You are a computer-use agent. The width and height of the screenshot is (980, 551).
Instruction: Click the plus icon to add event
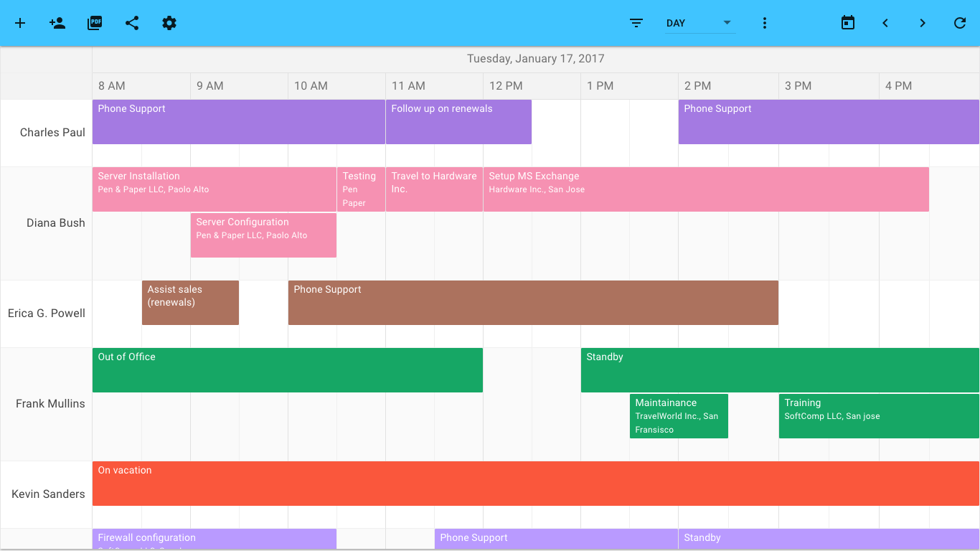(20, 23)
